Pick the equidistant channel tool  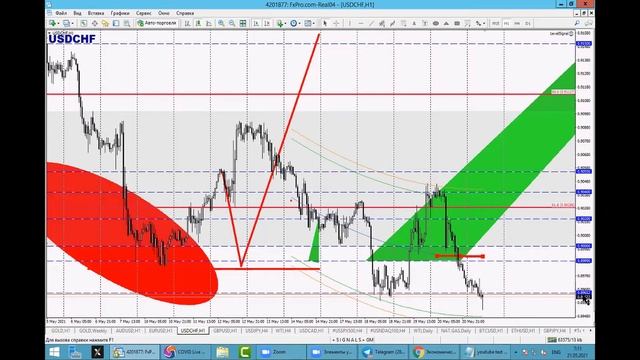(x=382, y=23)
